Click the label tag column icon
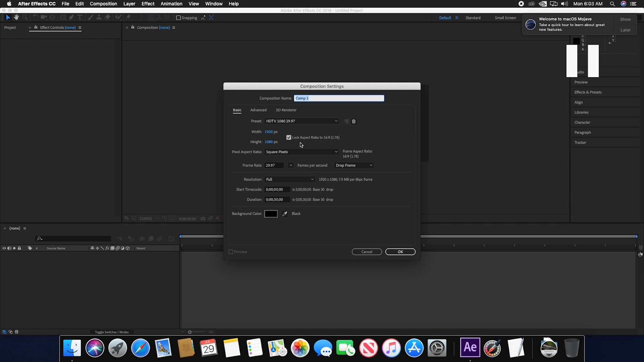This screenshot has height=362, width=644. [x=30, y=248]
